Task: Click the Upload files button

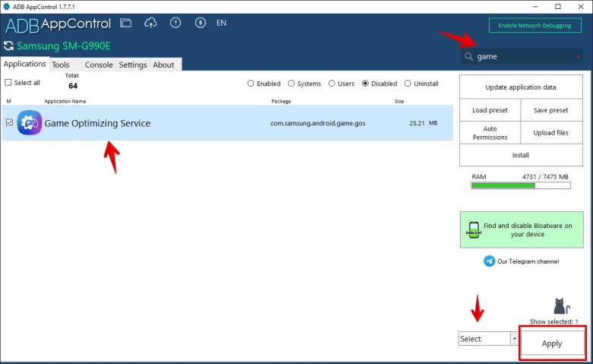Action: pos(551,133)
